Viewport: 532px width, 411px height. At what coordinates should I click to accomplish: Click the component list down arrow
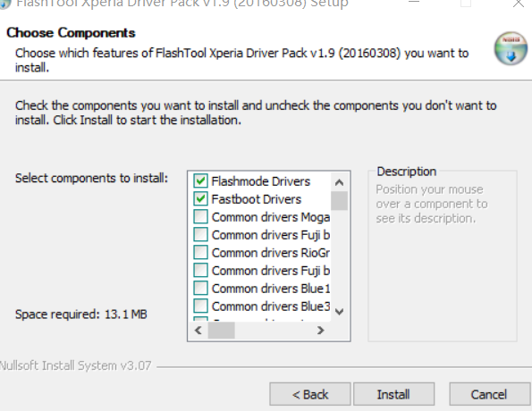339,311
